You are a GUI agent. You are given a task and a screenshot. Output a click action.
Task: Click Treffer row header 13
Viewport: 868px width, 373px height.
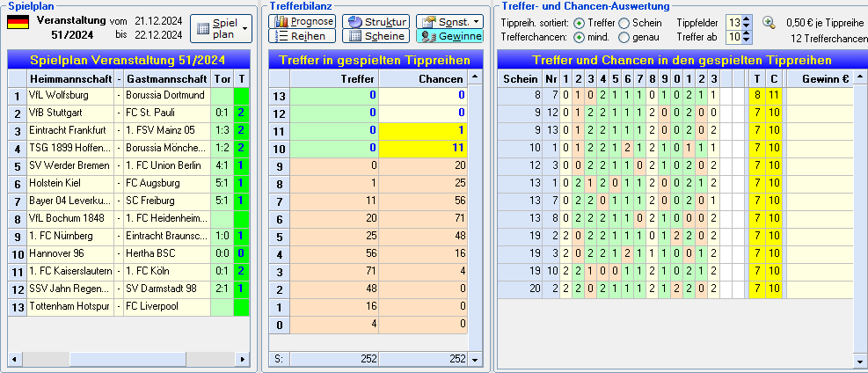(279, 95)
